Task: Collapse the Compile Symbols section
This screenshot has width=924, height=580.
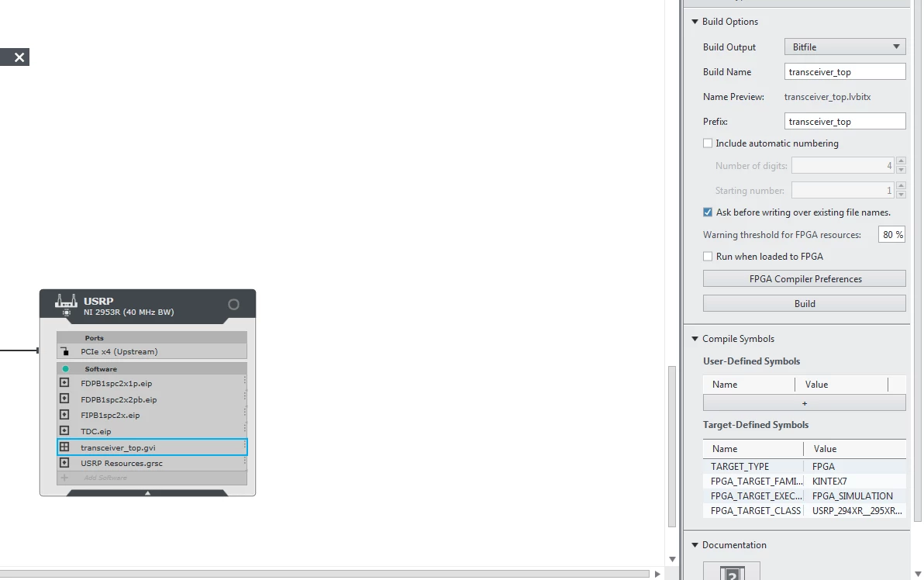Action: (695, 339)
